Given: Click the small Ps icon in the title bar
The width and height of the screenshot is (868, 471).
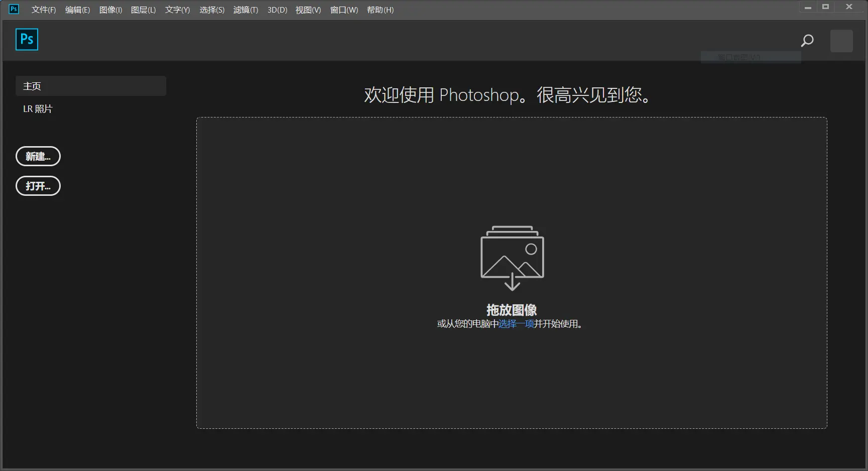Looking at the screenshot, I should click(14, 9).
